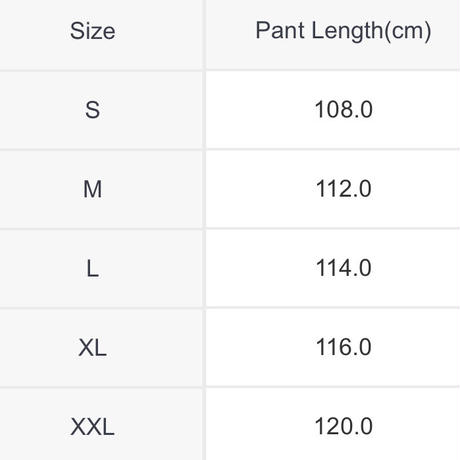Click the 114.0 pant length value
This screenshot has width=460, height=460.
click(343, 268)
